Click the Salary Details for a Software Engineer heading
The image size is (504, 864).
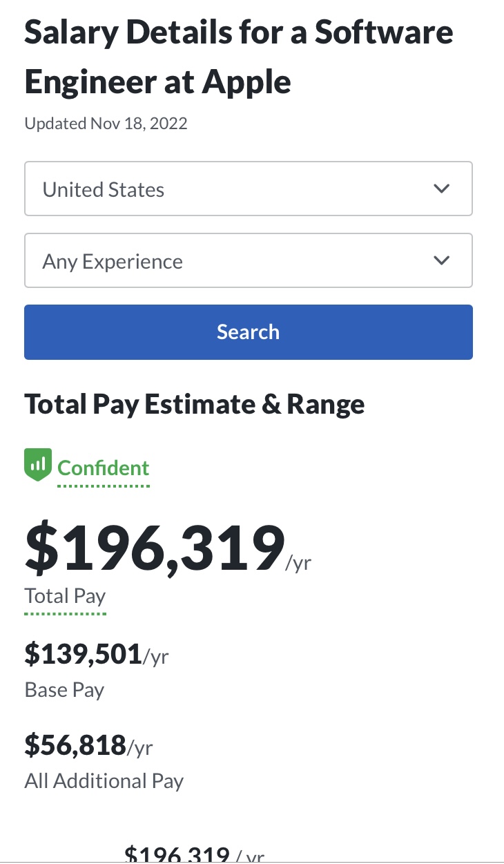click(x=239, y=57)
